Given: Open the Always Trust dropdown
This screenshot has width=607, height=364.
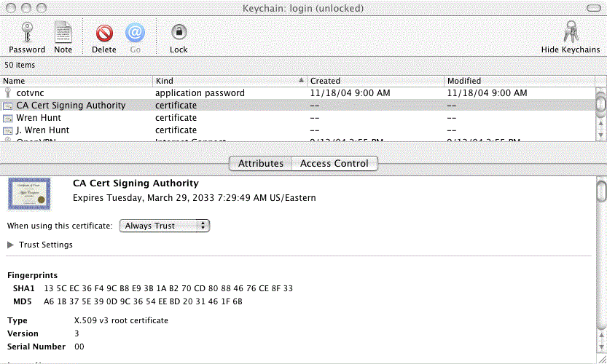Looking at the screenshot, I should [x=164, y=226].
